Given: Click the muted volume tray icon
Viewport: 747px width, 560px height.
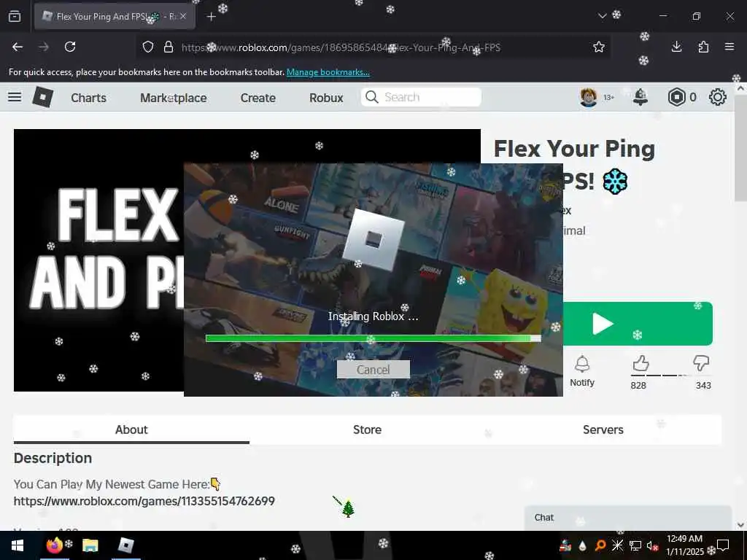Looking at the screenshot, I should [x=651, y=545].
